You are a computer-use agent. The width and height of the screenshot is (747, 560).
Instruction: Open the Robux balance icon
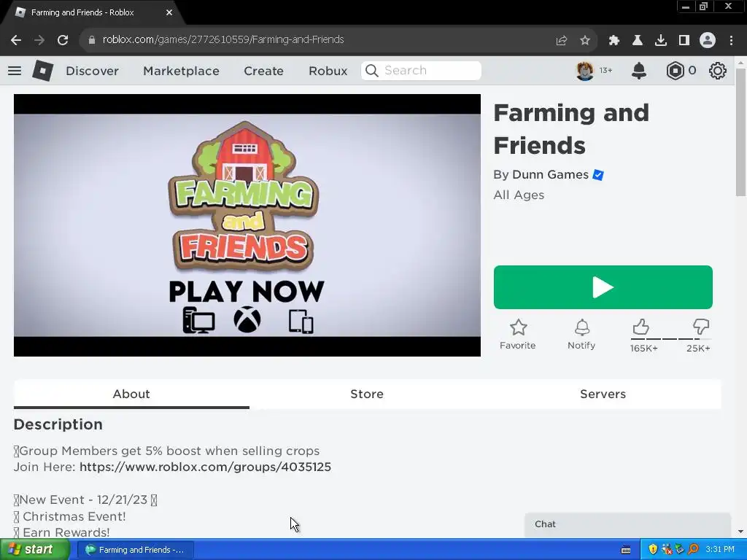(x=675, y=71)
